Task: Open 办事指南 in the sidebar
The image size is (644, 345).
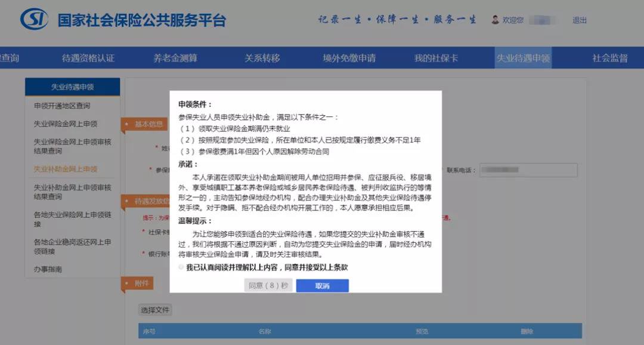Action: [48, 269]
